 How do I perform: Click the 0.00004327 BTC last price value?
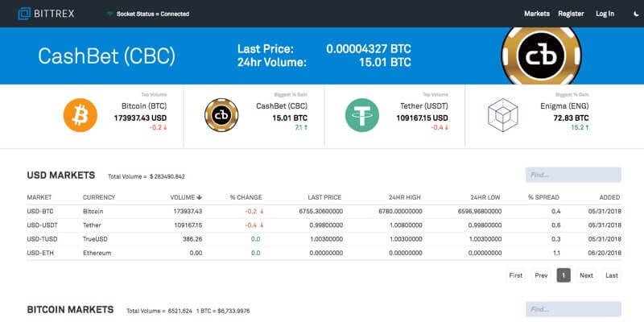369,49
